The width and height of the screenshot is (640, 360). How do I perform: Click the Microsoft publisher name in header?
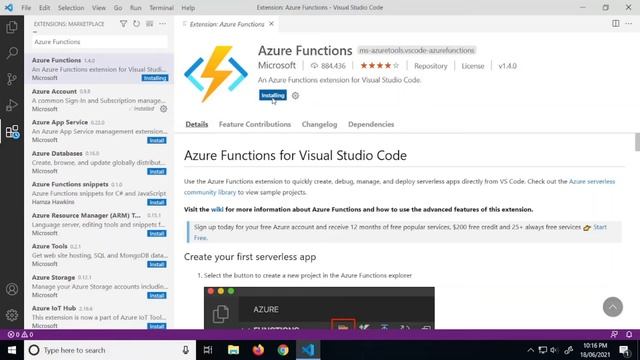click(x=277, y=65)
